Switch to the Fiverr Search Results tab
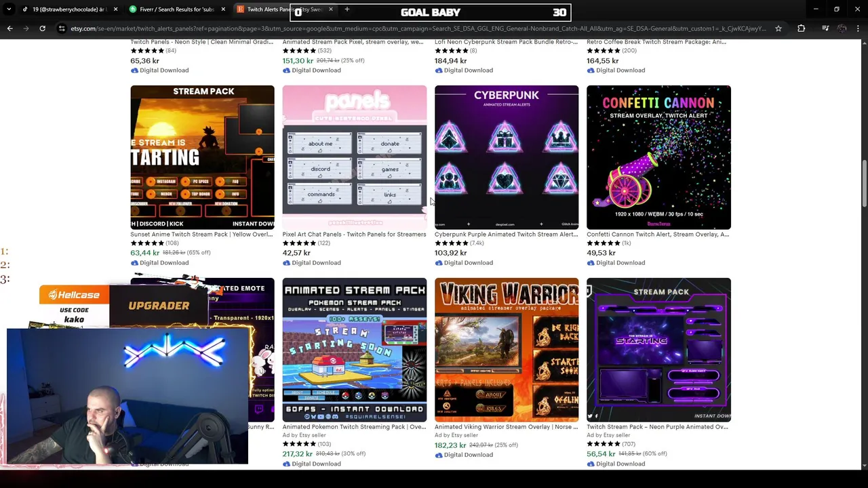This screenshot has width=868, height=488. (x=176, y=9)
